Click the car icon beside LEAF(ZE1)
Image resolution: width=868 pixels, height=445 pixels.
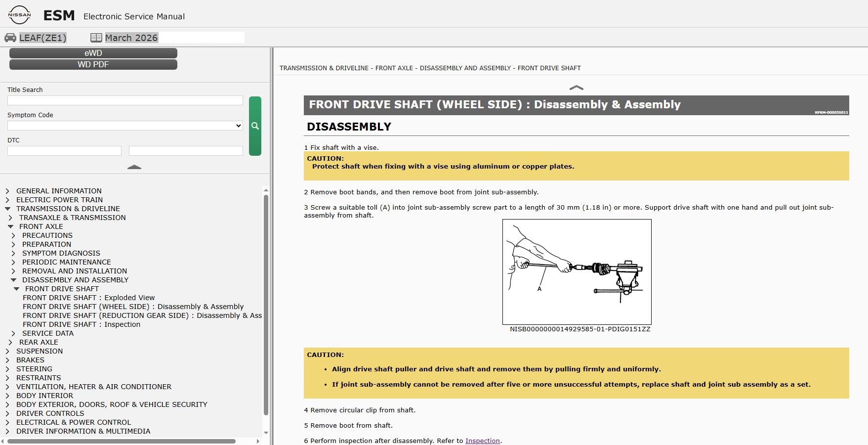(x=10, y=38)
